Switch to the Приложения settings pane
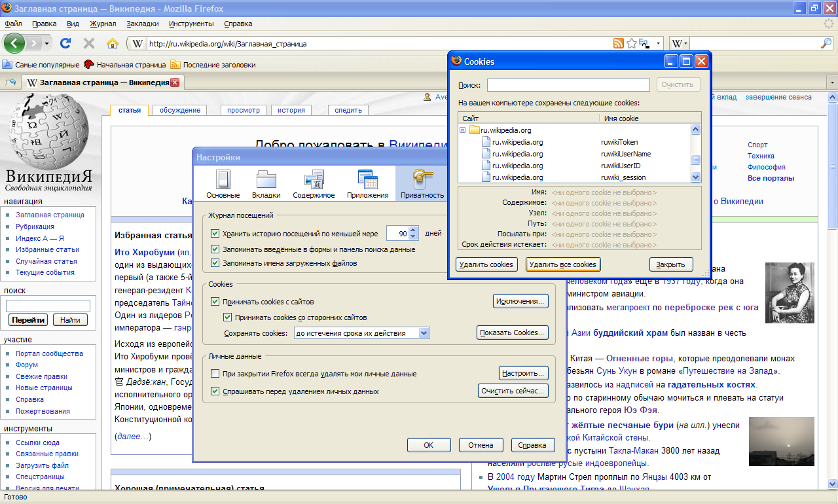 point(368,183)
